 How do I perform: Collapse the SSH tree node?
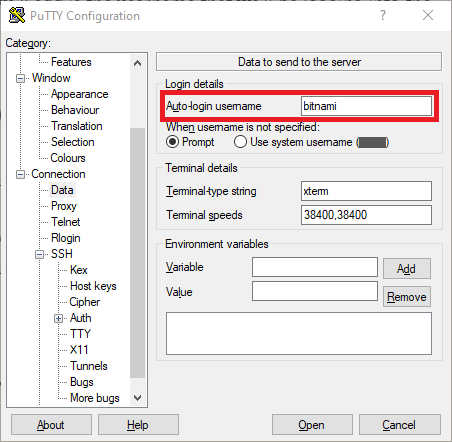pos(39,255)
